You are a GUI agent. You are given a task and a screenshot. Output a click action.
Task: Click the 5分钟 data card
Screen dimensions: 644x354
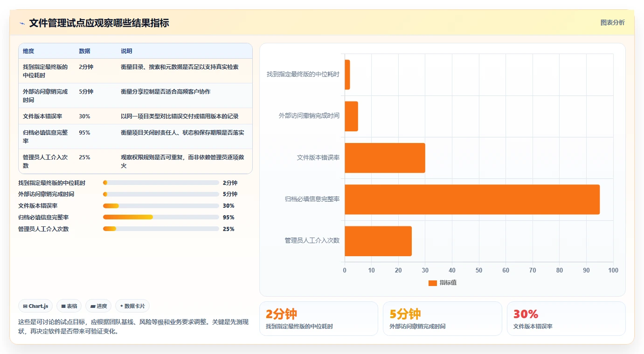(442, 319)
